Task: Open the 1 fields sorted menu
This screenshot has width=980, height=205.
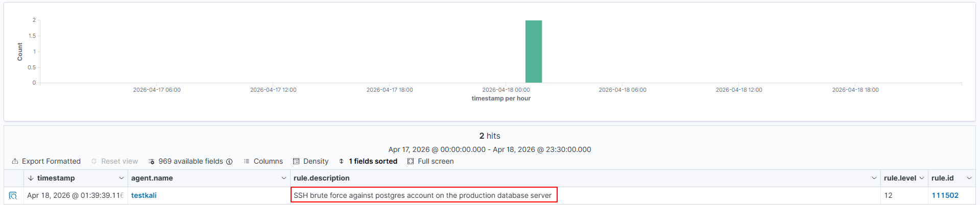Action: (368, 161)
